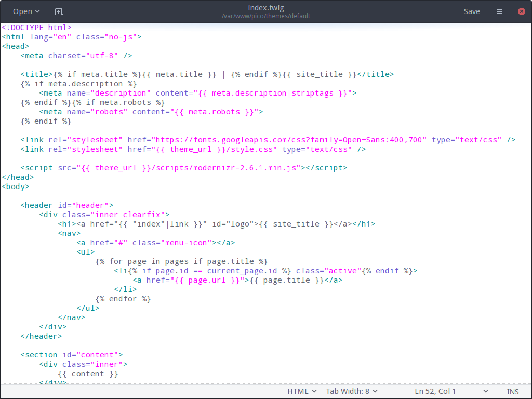This screenshot has height=399, width=532.
Task: Click the modernizr script src line
Action: pos(184,168)
